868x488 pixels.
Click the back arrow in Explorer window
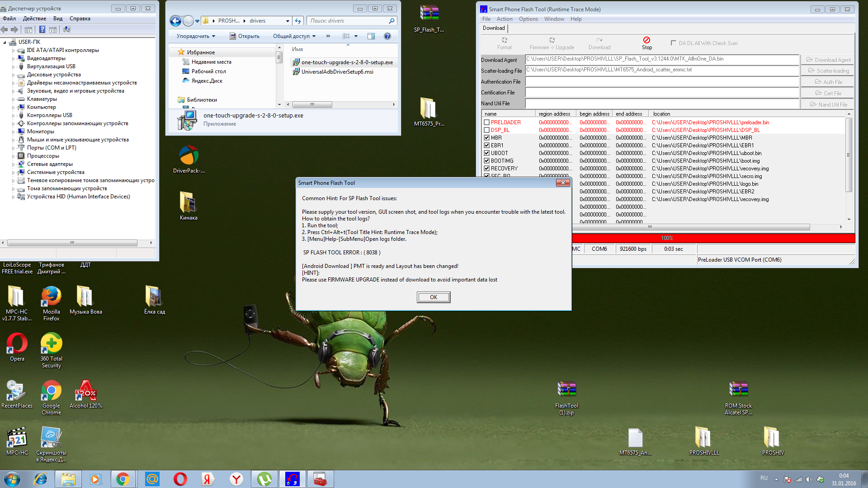pyautogui.click(x=175, y=21)
